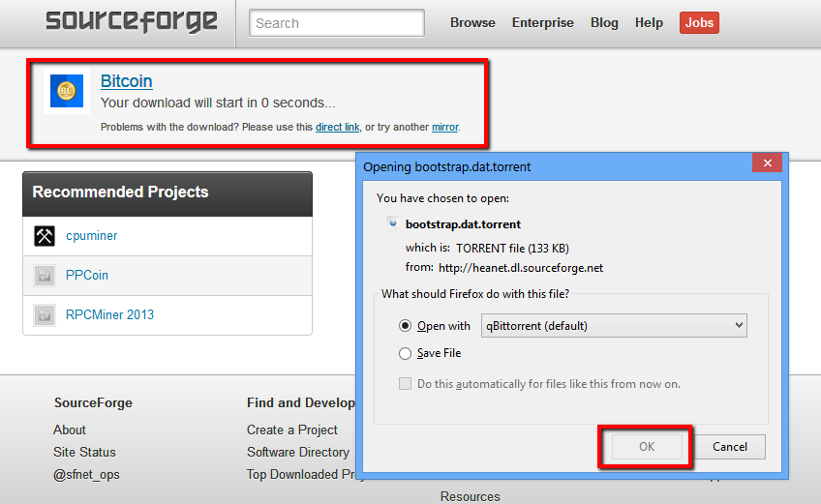Click the bootstrap.dat.torrent file icon
Image resolution: width=821 pixels, height=504 pixels.
point(392,223)
